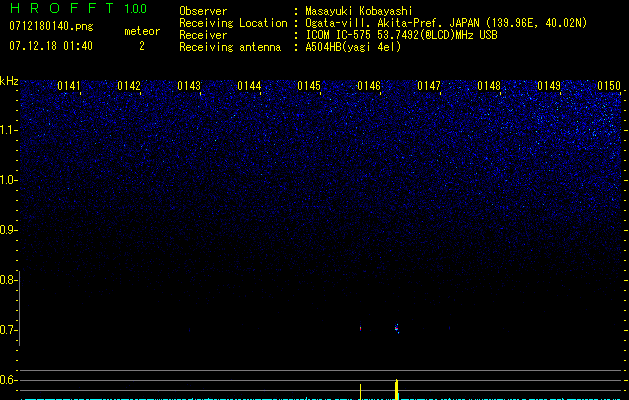Image resolution: width=629 pixels, height=400 pixels.
Task: Click the 1.1 frequency axis label
Action: point(7,130)
